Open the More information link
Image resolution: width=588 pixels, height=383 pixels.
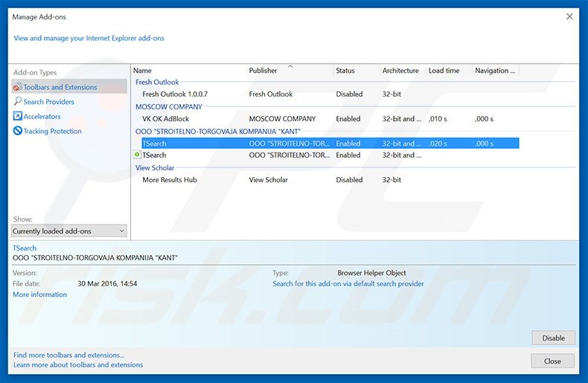point(39,295)
